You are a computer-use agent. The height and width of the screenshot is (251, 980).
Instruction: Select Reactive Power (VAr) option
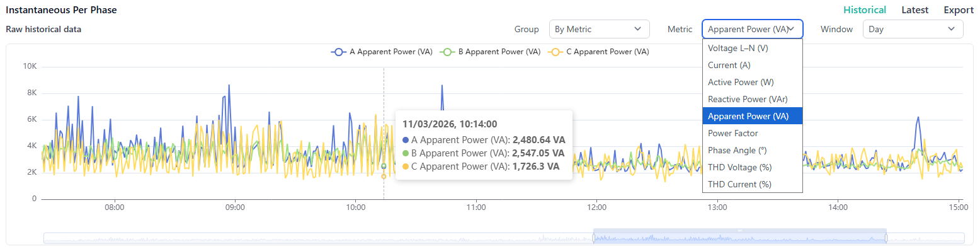coord(753,99)
